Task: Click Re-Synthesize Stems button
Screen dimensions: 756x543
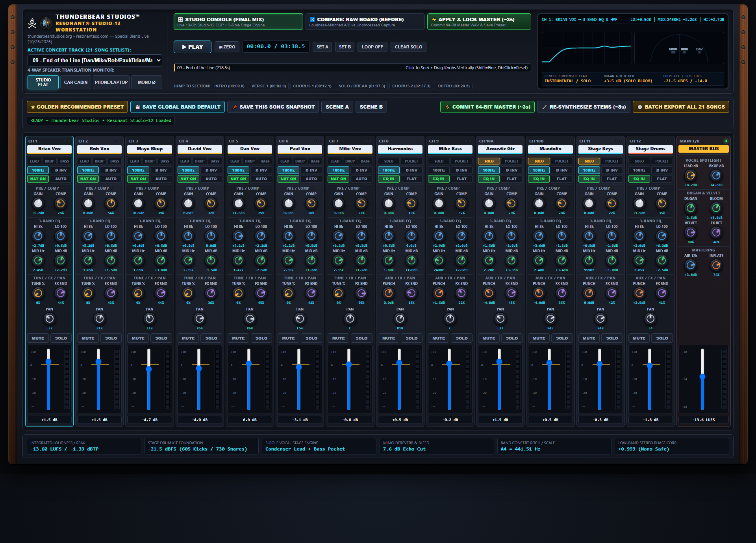Action: point(584,107)
